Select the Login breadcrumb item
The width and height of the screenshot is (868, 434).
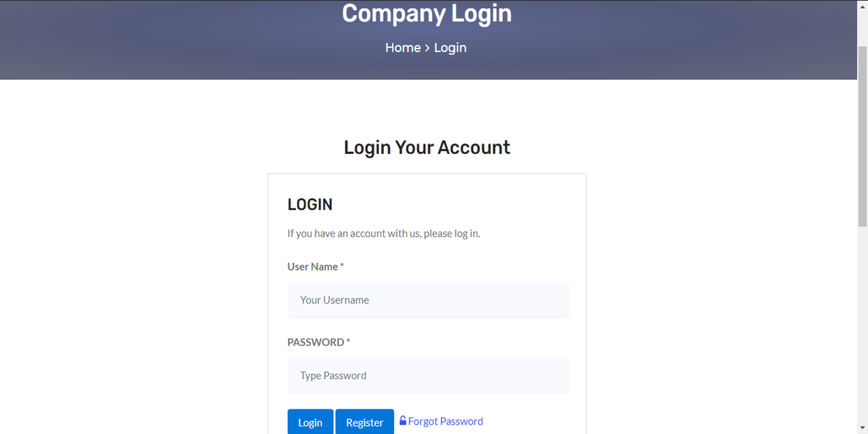[450, 48]
